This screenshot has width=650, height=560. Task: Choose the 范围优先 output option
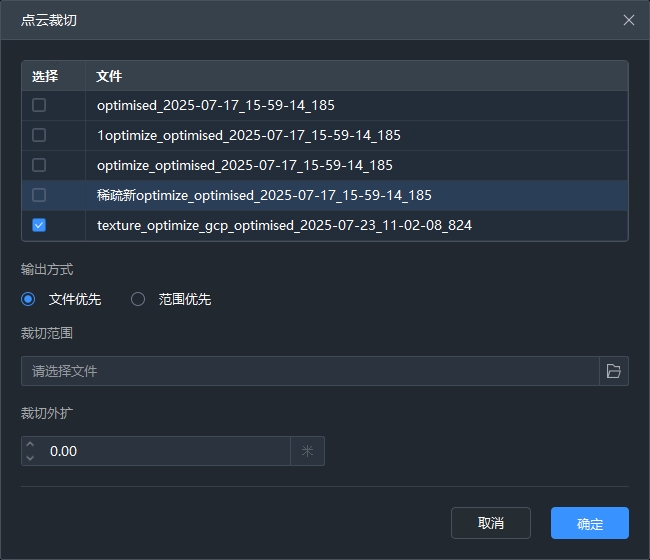point(138,299)
